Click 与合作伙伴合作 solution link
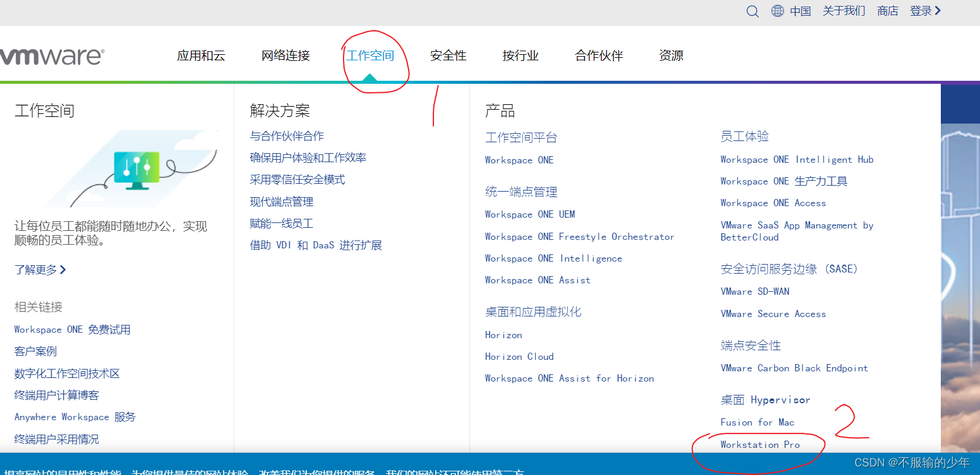Image resolution: width=980 pixels, height=475 pixels. [287, 136]
